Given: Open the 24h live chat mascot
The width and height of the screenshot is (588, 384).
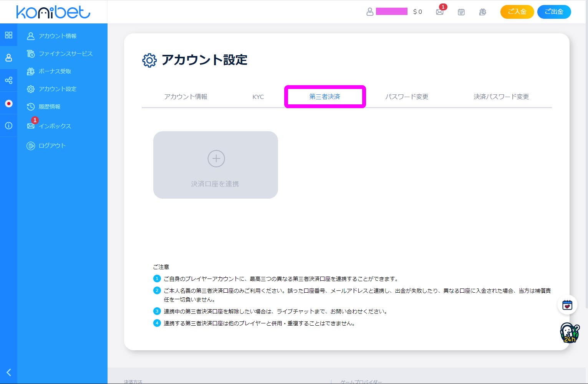Looking at the screenshot, I should 569,333.
